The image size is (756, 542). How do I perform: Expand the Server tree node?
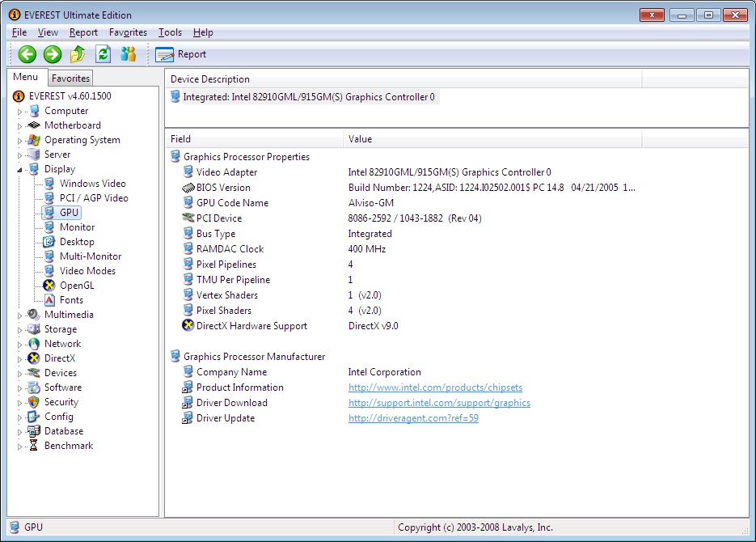tap(19, 155)
